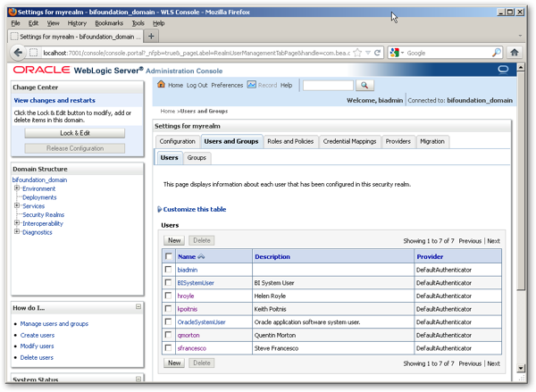The width and height of the screenshot is (536, 392).
Task: Click the Oracle logo oval icon top right
Action: tap(503, 70)
